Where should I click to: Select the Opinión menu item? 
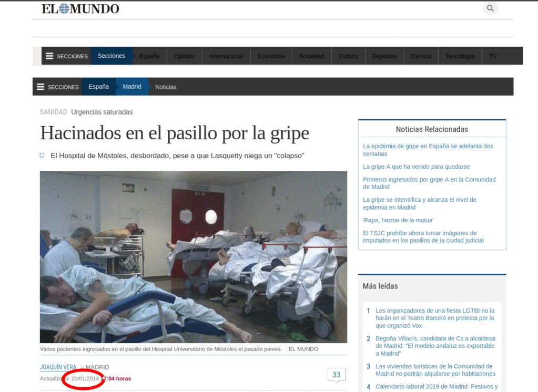[184, 56]
